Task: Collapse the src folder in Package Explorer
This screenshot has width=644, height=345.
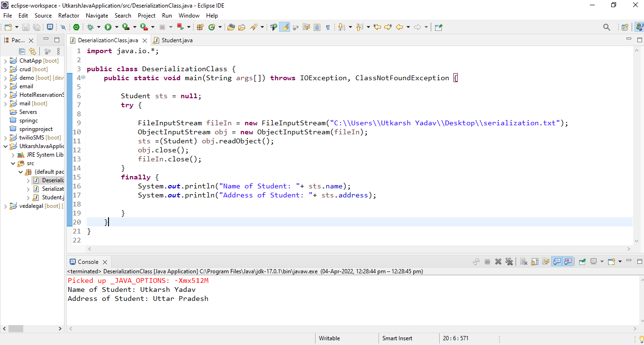Action: click(13, 163)
